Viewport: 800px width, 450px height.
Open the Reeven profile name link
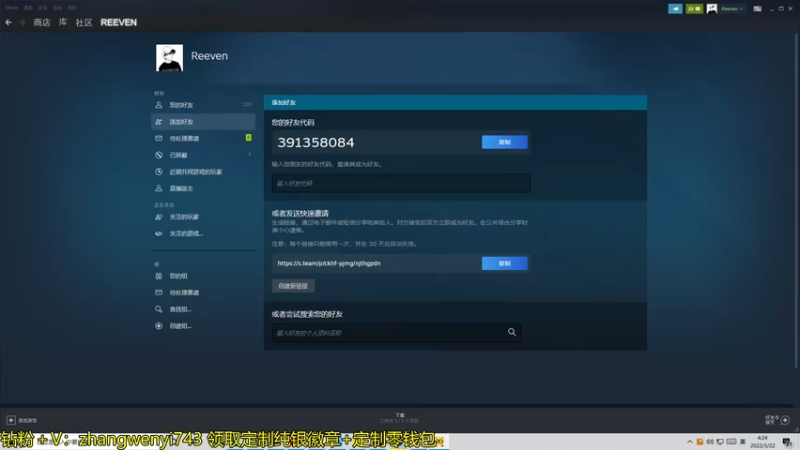tap(209, 56)
